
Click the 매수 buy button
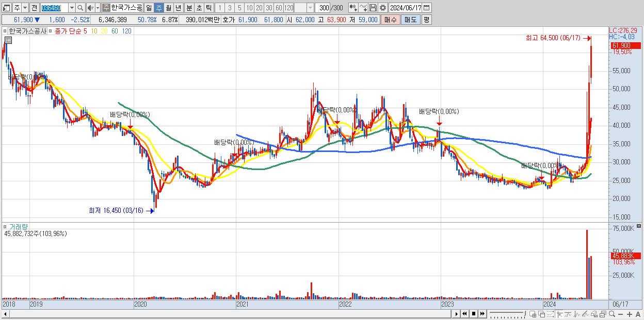pyautogui.click(x=390, y=20)
